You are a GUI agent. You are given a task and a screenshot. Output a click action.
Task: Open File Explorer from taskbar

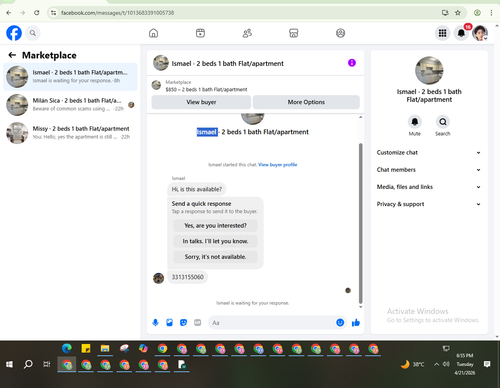point(105,348)
